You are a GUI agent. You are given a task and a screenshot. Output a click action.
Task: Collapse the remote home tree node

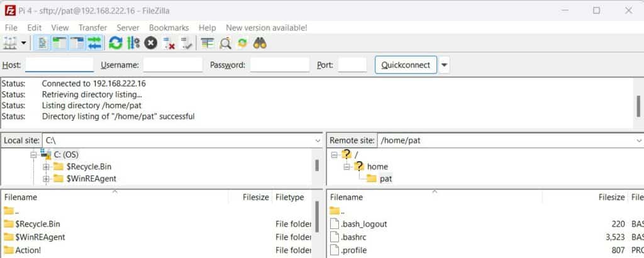(347, 167)
